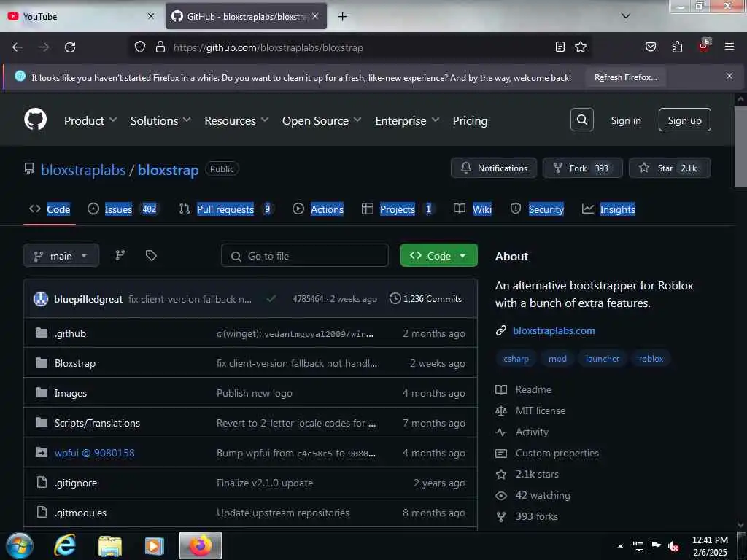Open the GitHub search magnifier button
This screenshot has width=747, height=560.
[581, 120]
